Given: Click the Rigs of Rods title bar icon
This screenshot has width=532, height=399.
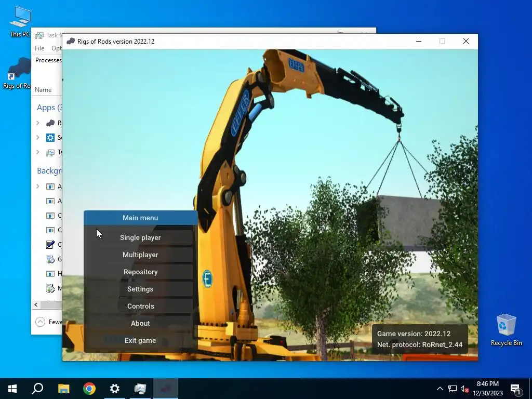Looking at the screenshot, I should [71, 42].
